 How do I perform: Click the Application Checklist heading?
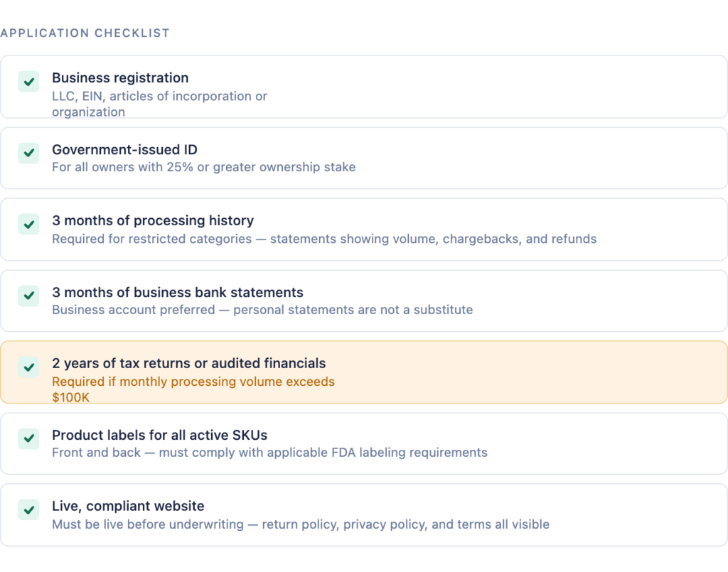(85, 33)
